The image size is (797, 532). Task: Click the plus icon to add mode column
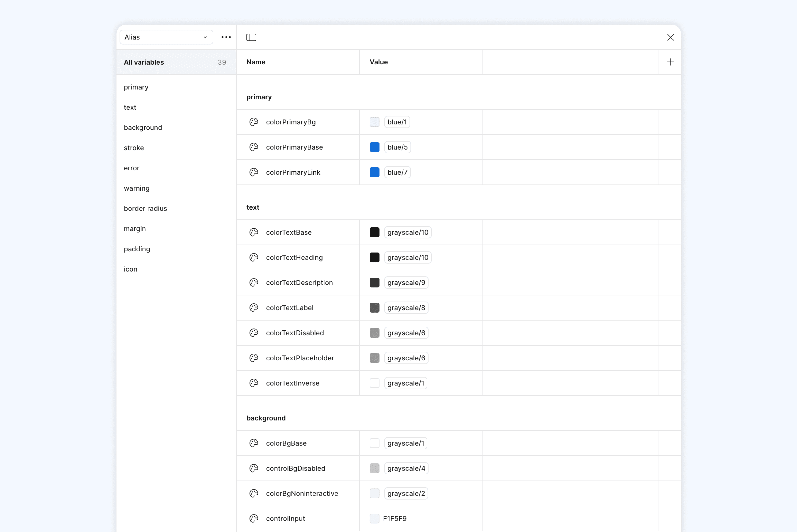click(x=671, y=62)
